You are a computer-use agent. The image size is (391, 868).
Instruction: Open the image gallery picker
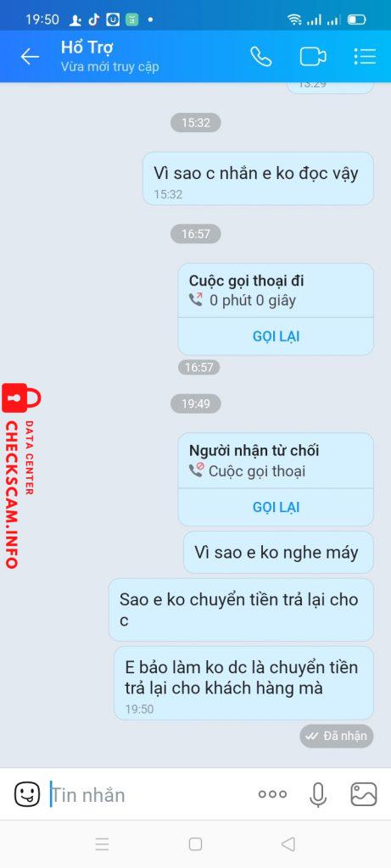pyautogui.click(x=364, y=794)
